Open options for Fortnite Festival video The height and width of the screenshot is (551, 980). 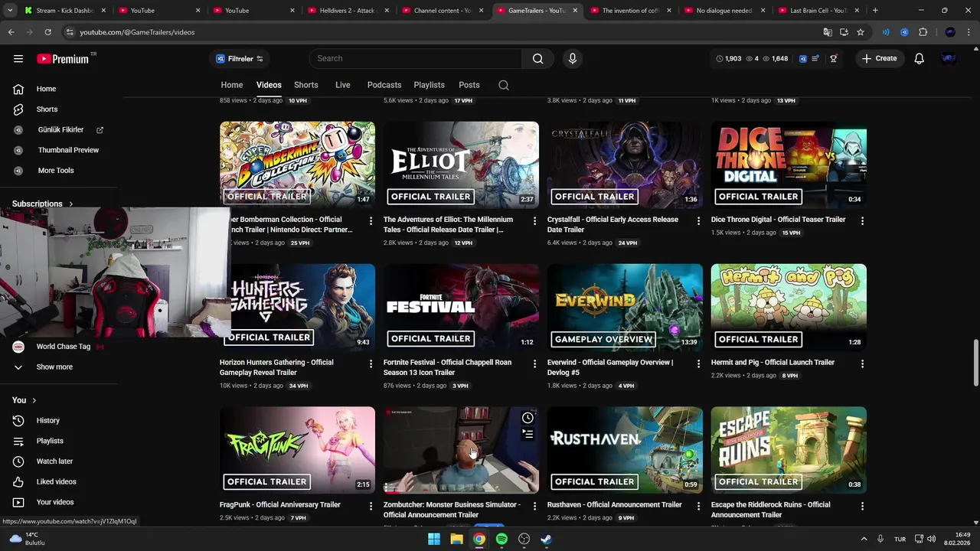[x=534, y=364]
